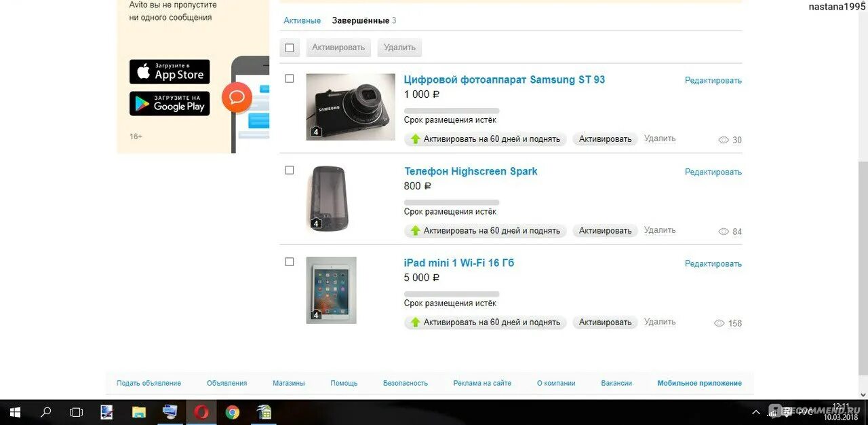The image size is (868, 425).
Task: Check the Samsung ST 93 listing checkbox
Action: [290, 79]
